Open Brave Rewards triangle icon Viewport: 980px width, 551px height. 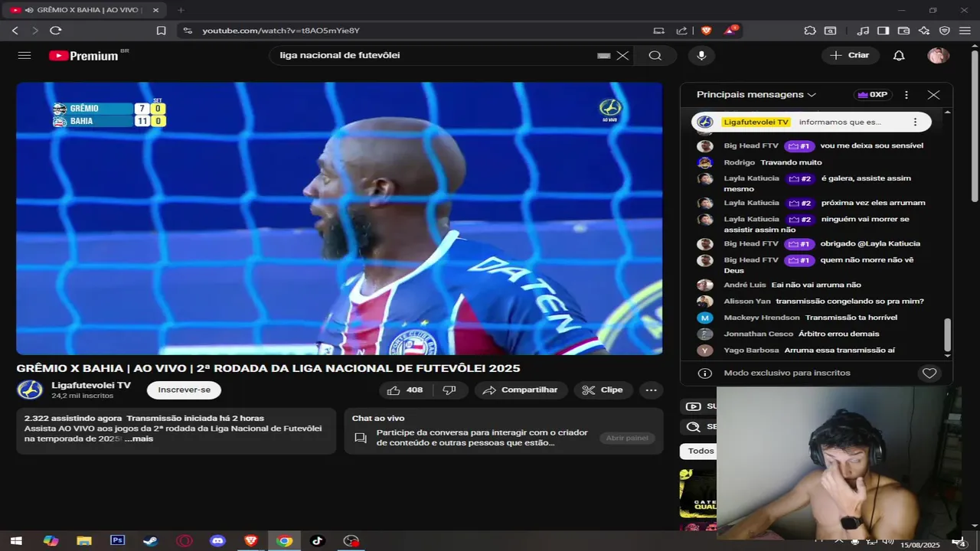(x=730, y=31)
